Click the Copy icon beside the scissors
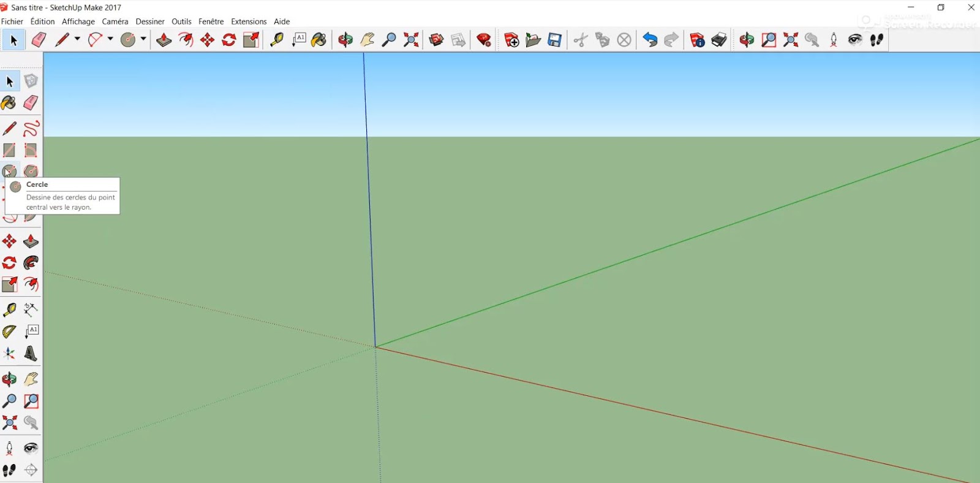The height and width of the screenshot is (483, 980). (x=602, y=40)
